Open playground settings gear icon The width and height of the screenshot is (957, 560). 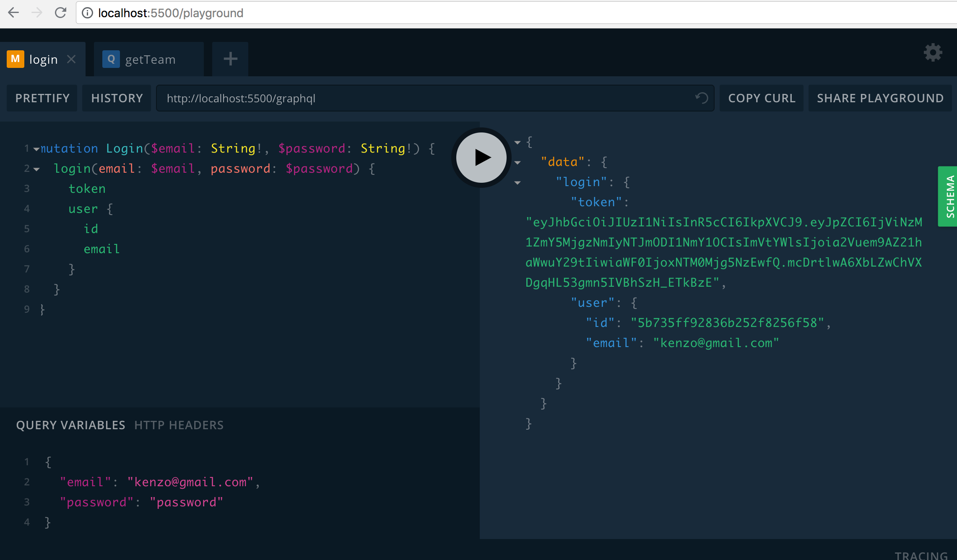[933, 53]
